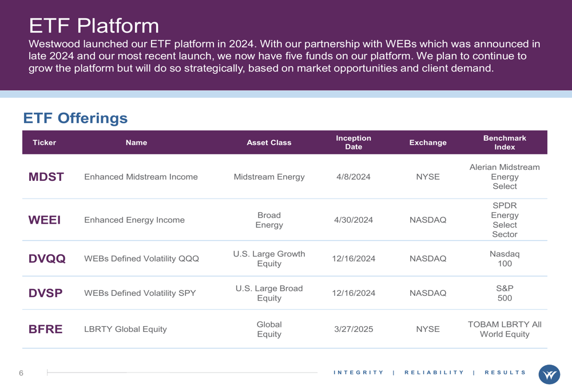Click NASDAQ exchange in WEEI row
Screen dimensions: 572x392
(x=428, y=220)
